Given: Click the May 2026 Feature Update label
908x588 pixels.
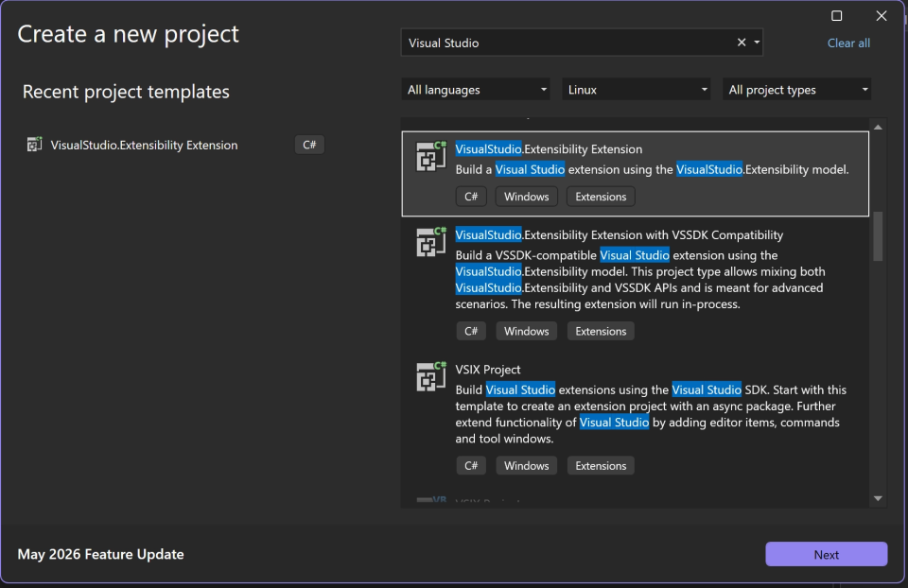Looking at the screenshot, I should pos(101,554).
